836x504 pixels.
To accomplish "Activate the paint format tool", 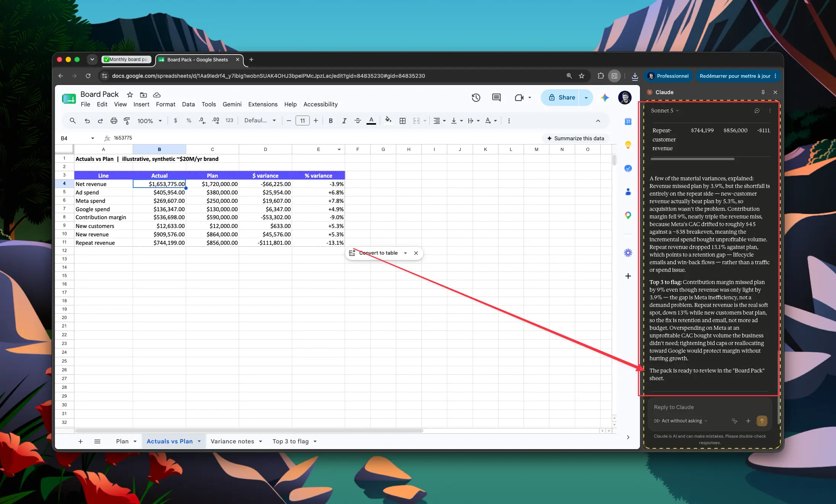I will tap(127, 120).
